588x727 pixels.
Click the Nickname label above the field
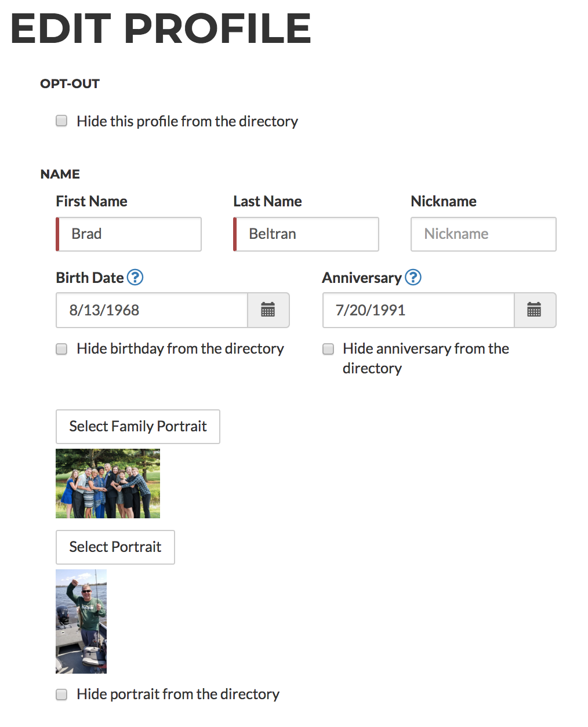pyautogui.click(x=444, y=201)
